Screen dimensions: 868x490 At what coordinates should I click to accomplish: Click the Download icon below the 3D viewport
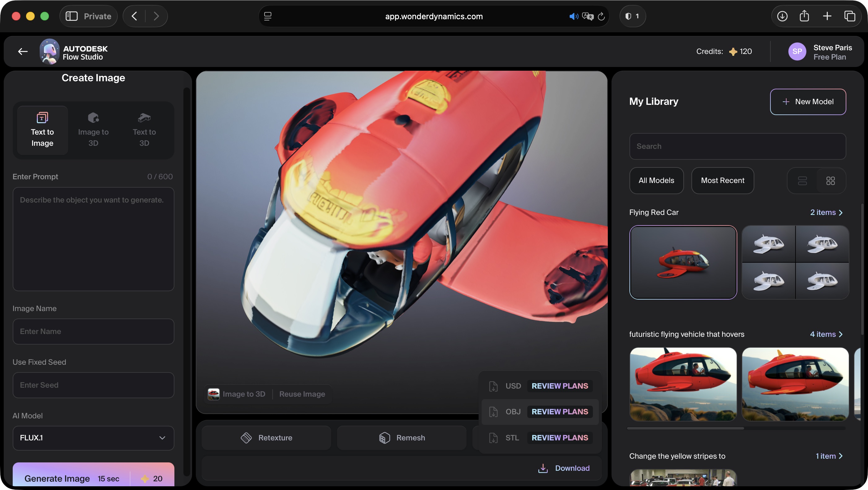(543, 468)
